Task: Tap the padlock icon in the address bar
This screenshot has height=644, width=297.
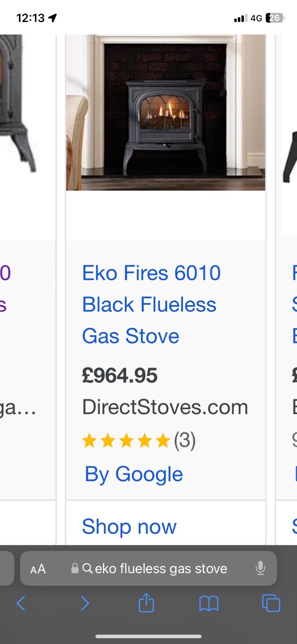Action: pyautogui.click(x=74, y=568)
